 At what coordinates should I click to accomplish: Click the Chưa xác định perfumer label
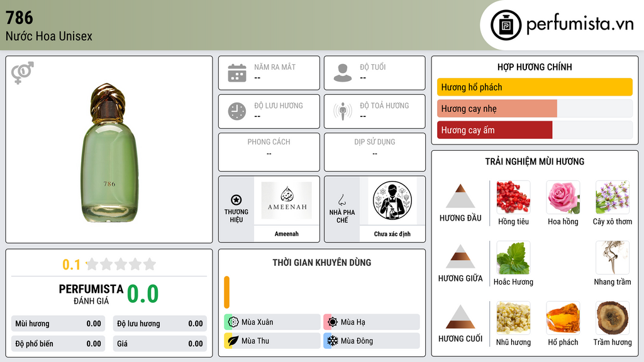[392, 234]
